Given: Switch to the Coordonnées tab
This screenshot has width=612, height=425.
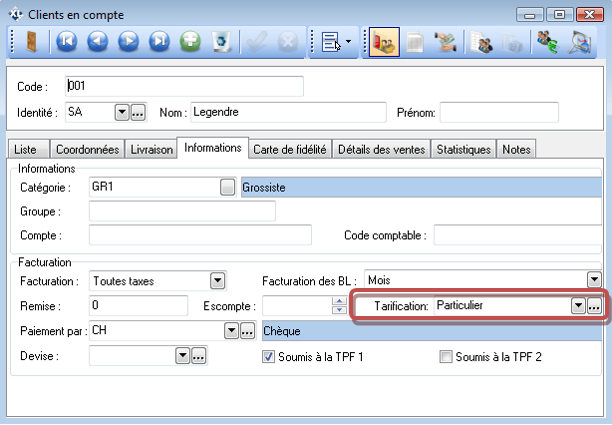Looking at the screenshot, I should tap(87, 149).
